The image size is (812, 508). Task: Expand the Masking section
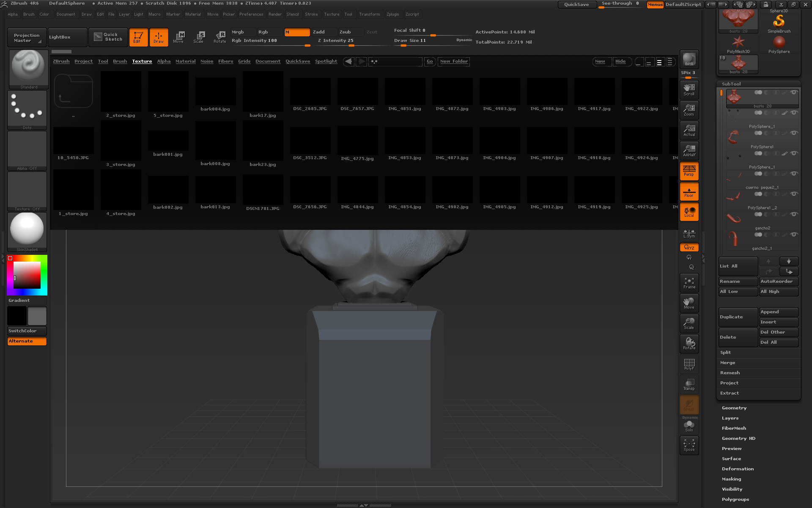(731, 479)
